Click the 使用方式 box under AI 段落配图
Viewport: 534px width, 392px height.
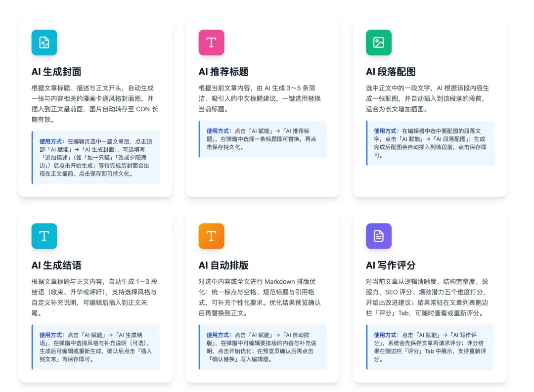pyautogui.click(x=430, y=143)
